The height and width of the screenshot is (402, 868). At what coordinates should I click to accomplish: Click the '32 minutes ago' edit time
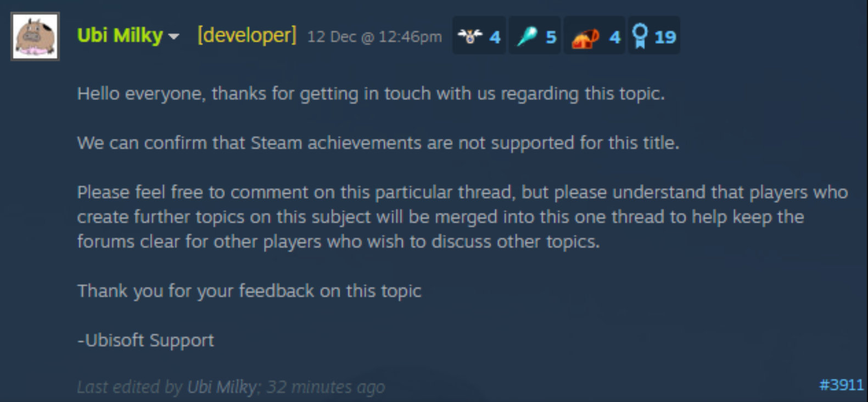click(326, 387)
